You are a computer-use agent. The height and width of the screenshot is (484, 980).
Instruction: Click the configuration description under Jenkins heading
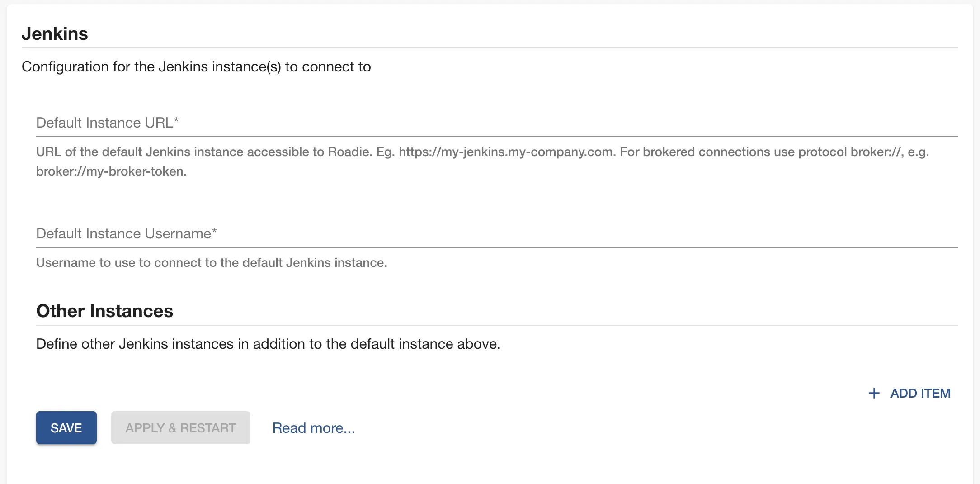[196, 66]
